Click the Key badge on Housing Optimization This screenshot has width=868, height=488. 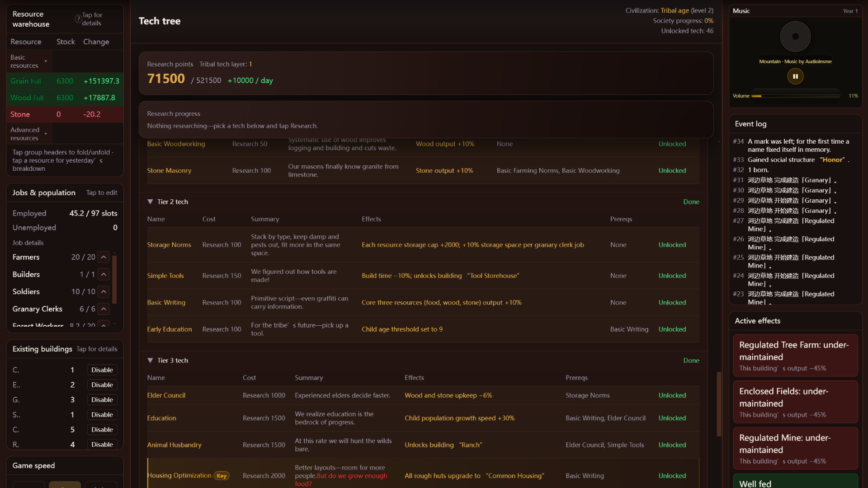point(222,476)
